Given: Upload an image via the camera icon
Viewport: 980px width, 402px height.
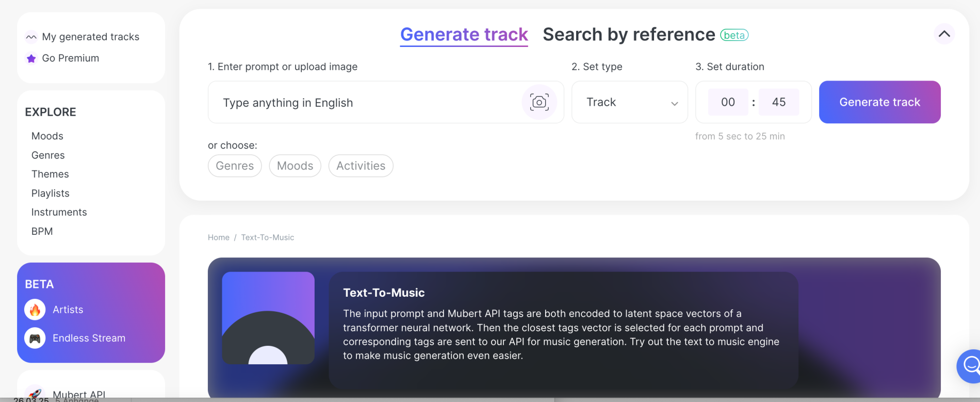Looking at the screenshot, I should (x=539, y=102).
